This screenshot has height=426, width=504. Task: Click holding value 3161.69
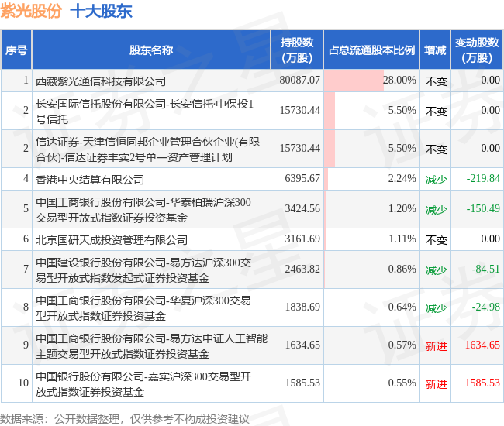pos(302,239)
